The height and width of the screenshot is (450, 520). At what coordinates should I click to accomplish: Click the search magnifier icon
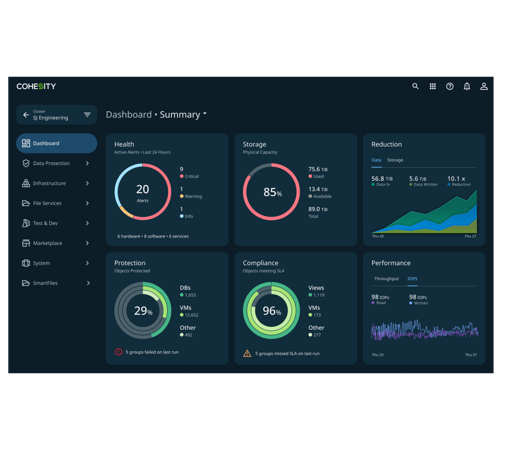point(415,86)
